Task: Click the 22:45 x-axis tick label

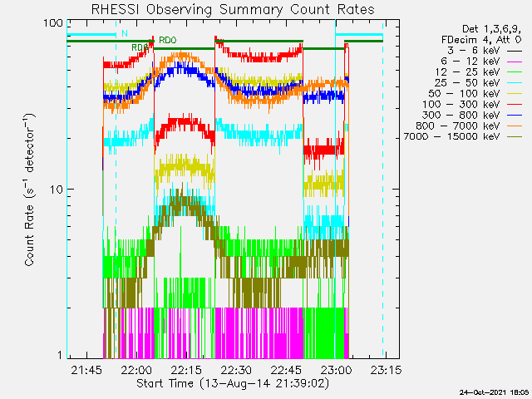Action: [x=286, y=370]
